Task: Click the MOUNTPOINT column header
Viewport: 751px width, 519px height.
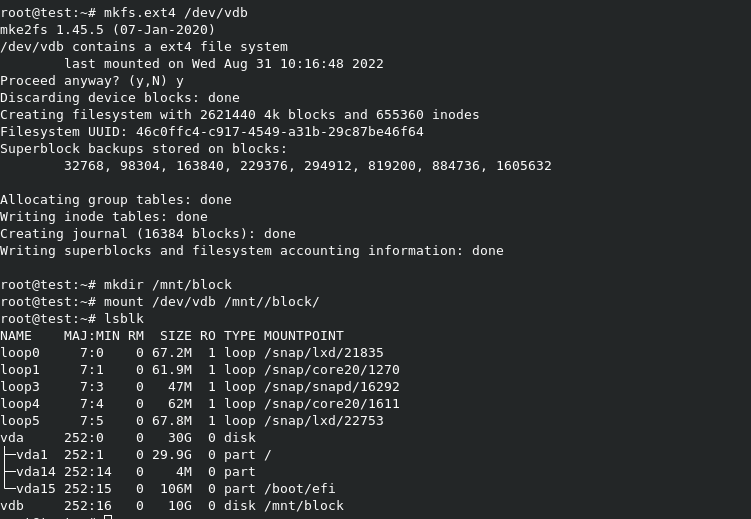Action: [x=299, y=335]
